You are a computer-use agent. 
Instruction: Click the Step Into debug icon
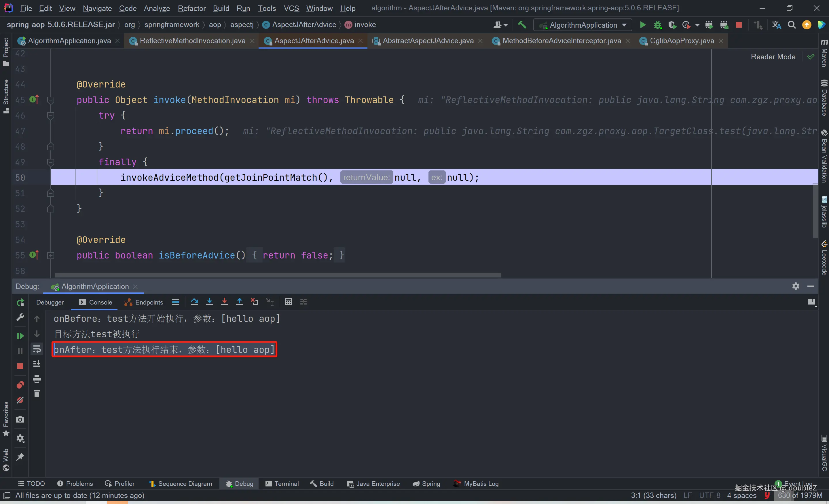coord(209,302)
